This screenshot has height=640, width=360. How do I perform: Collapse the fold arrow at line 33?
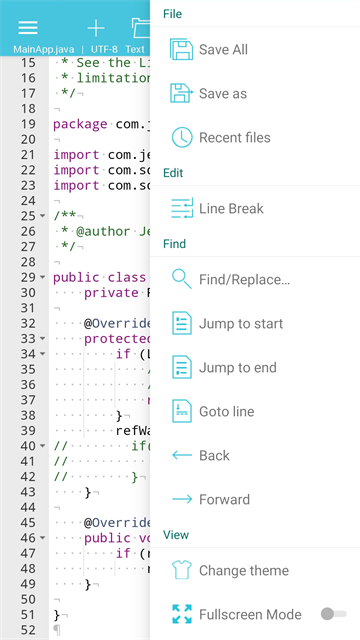[42, 339]
